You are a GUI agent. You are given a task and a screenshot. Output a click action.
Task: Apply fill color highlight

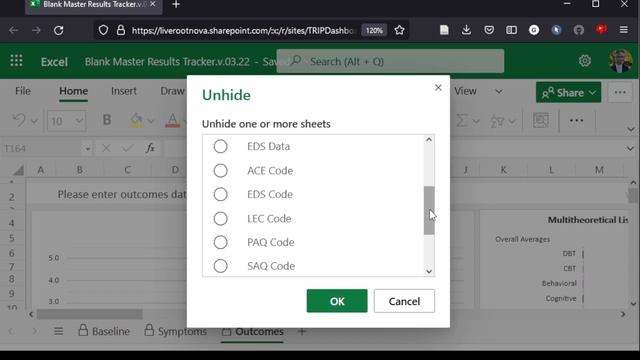tap(136, 120)
